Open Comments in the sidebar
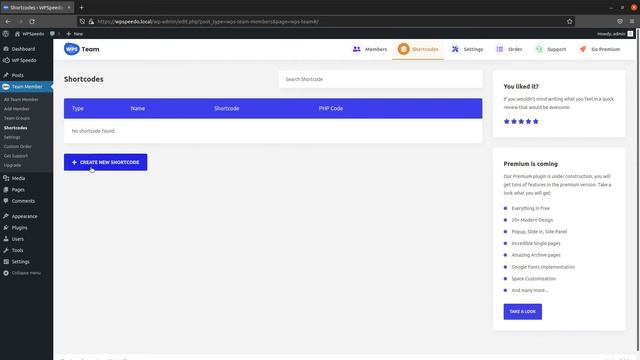The height and width of the screenshot is (360, 640). click(x=23, y=201)
